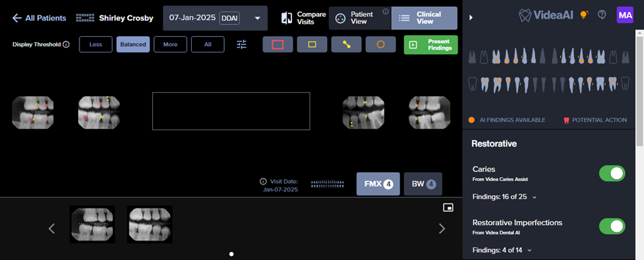644x260 pixels.
Task: Select the Balanced display threshold option
Action: tap(133, 44)
